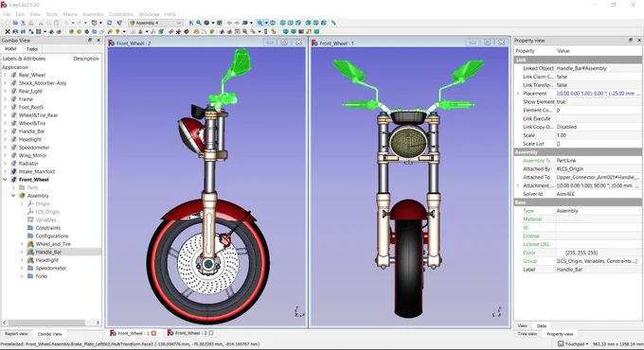Set the Front view cube icon

[x=282, y=23]
